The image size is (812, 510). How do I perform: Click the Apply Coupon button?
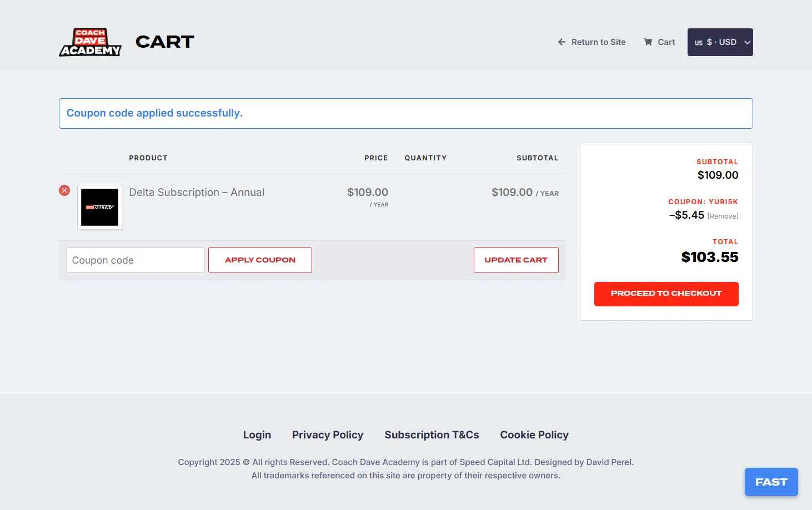[x=260, y=260]
